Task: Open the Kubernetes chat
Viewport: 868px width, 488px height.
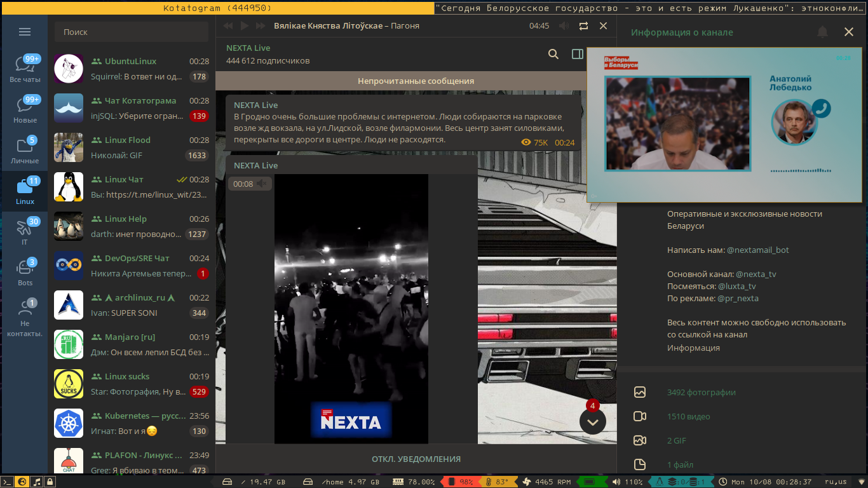Action: pyautogui.click(x=132, y=423)
